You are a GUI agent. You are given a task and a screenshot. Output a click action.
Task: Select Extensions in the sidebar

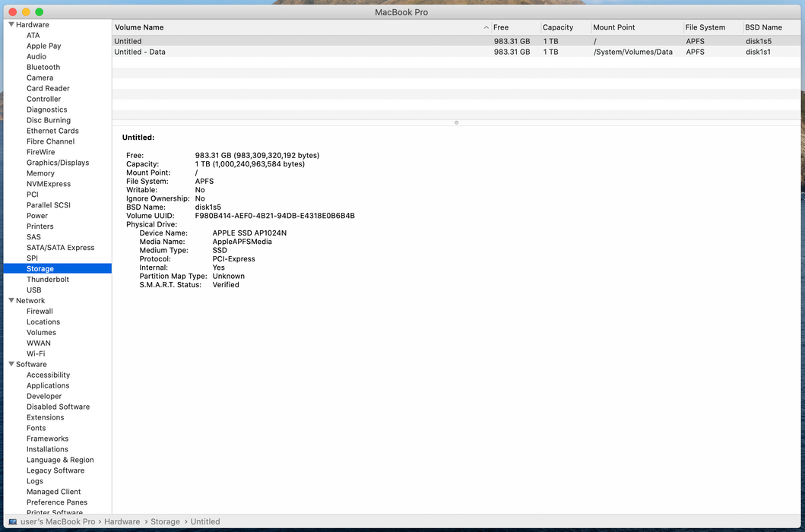pos(45,417)
